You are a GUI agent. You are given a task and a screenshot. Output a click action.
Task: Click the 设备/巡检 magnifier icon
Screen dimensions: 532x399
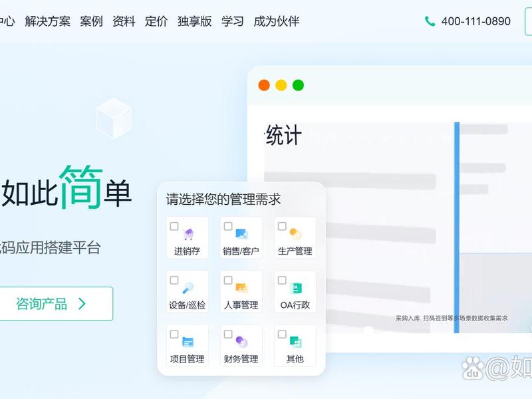[188, 288]
